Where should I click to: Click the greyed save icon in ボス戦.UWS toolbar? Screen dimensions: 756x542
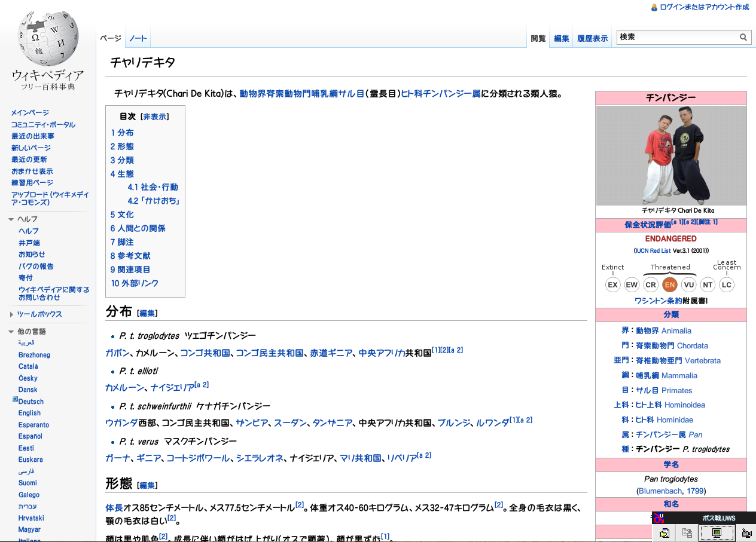click(x=687, y=533)
